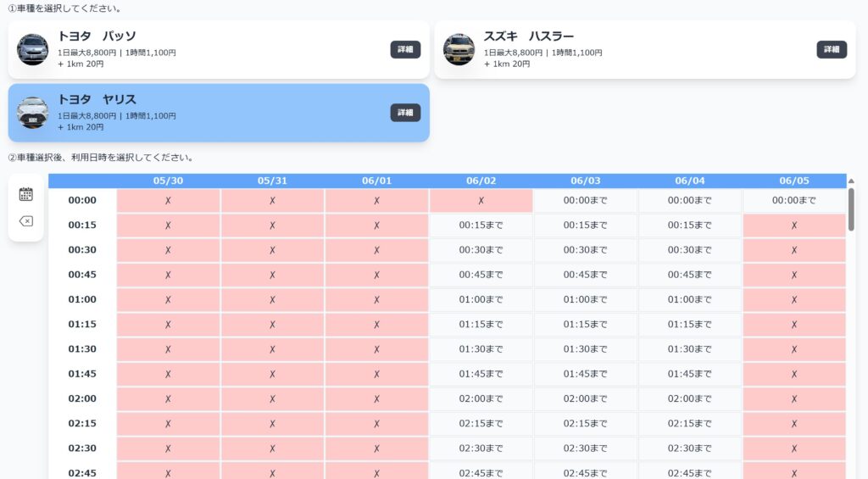Click the 00:15 time row label

click(x=82, y=226)
